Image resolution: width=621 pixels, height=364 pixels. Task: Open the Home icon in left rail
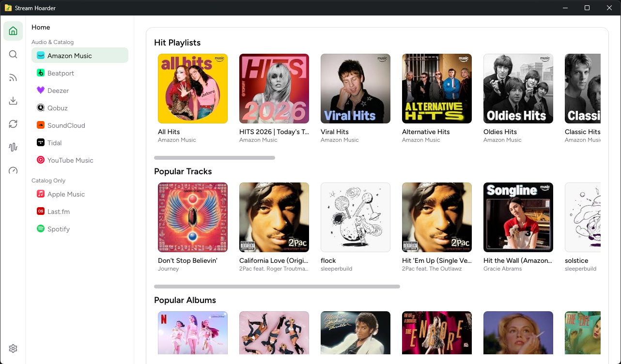tap(13, 31)
